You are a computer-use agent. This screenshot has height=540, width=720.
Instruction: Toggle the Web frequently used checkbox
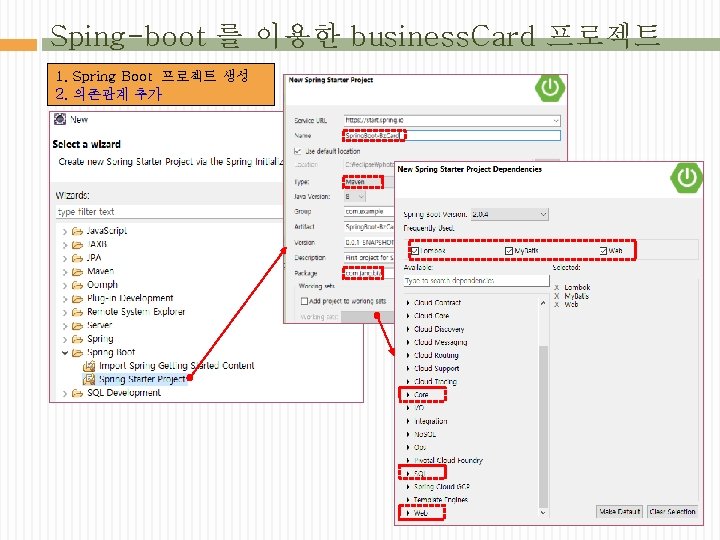603,251
